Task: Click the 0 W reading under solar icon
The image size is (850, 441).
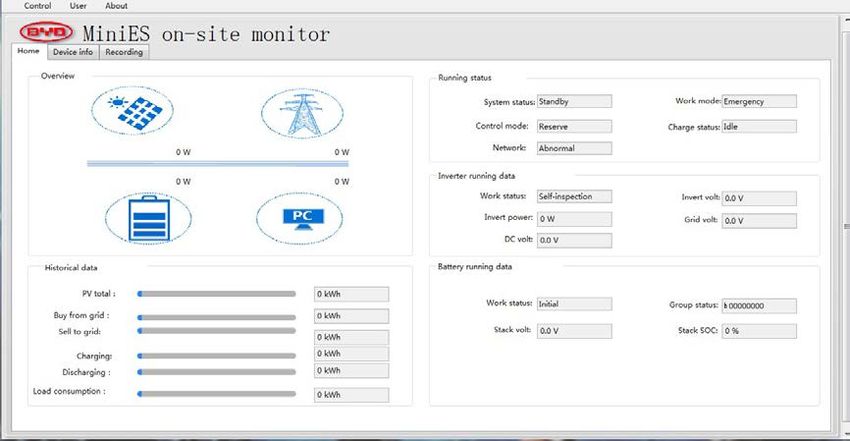Action: pos(183,152)
